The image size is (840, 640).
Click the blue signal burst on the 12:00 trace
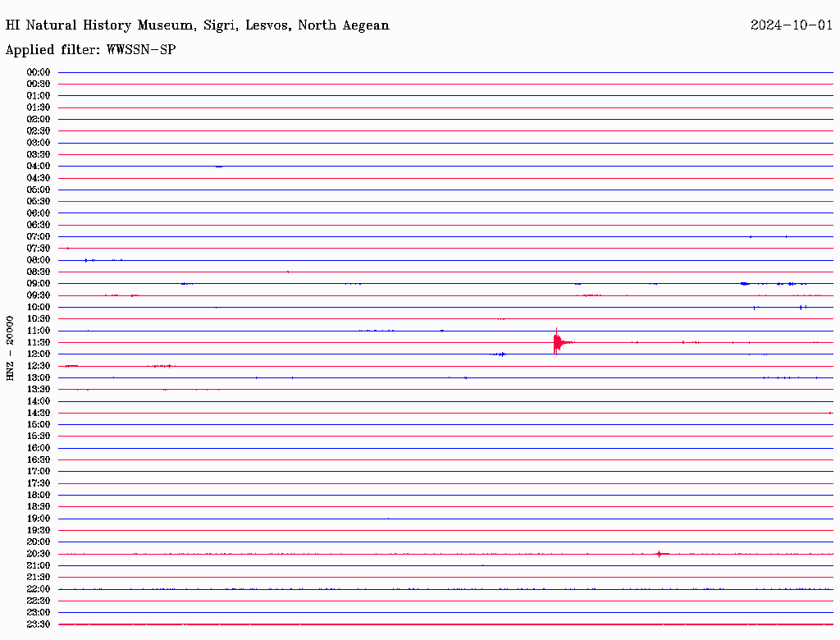[x=499, y=354]
